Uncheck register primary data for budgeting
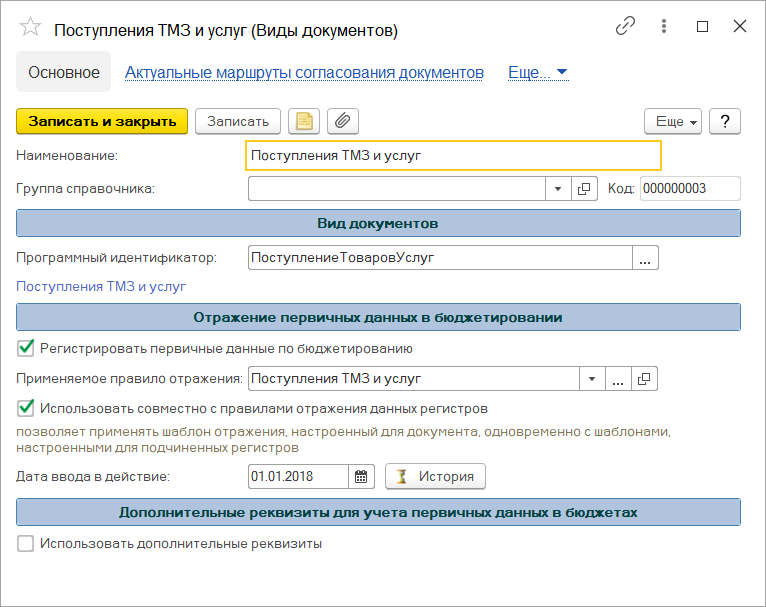Viewport: 766px width, 607px height. tap(26, 349)
